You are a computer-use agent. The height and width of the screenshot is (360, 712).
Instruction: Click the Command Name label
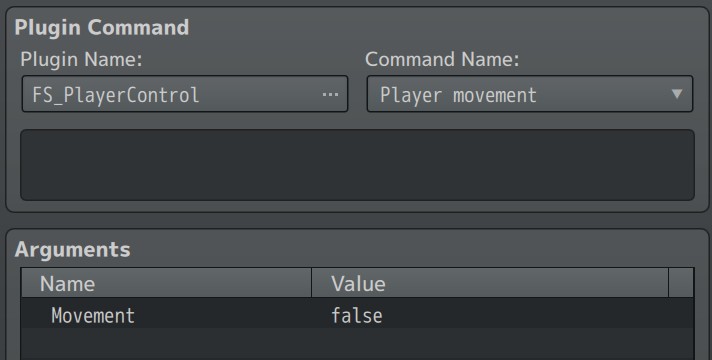[442, 59]
